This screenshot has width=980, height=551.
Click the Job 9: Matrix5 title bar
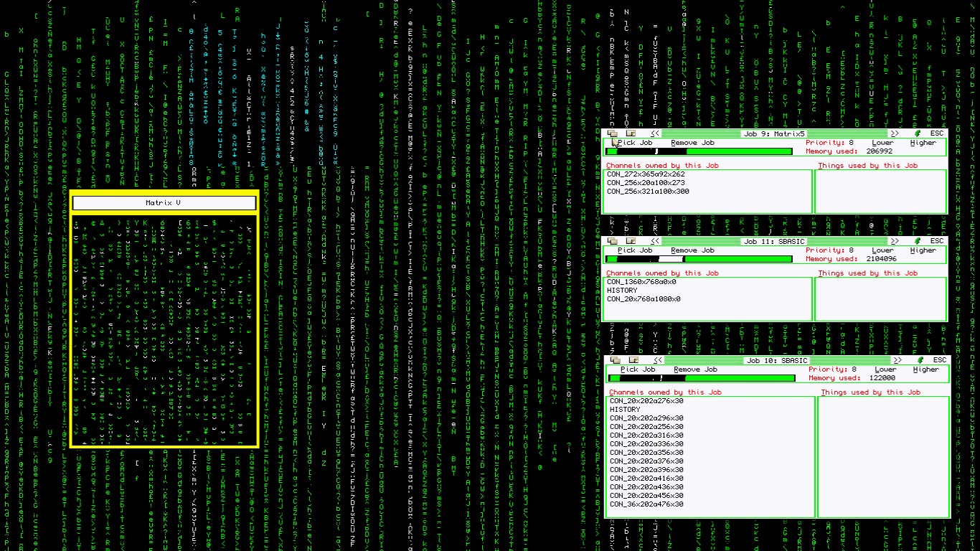[x=774, y=133]
